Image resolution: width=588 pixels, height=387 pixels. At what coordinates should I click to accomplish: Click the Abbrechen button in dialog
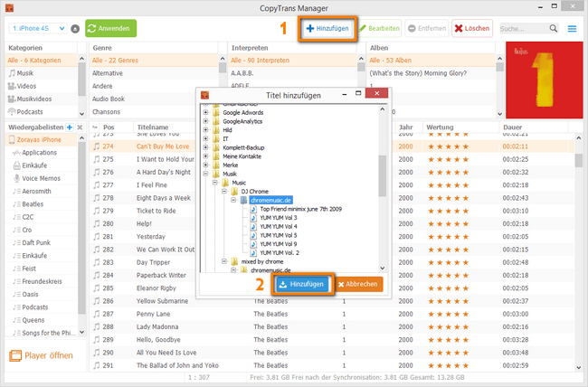(357, 284)
